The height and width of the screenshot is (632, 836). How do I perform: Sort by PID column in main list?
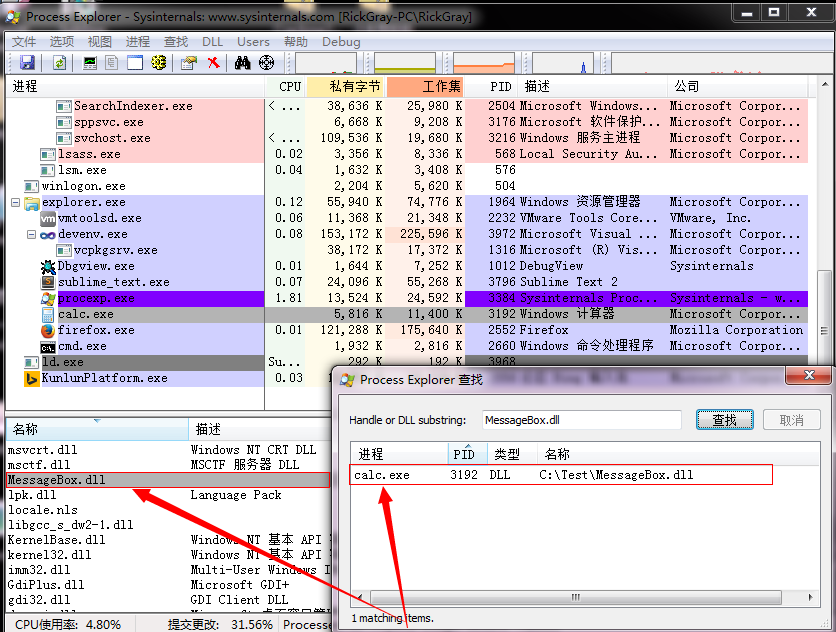point(492,86)
